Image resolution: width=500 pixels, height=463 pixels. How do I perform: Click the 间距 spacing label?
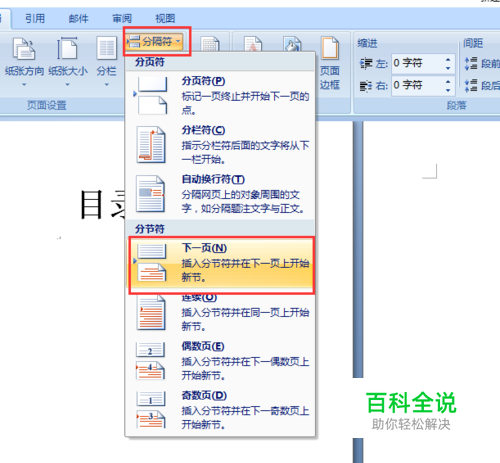click(x=473, y=43)
